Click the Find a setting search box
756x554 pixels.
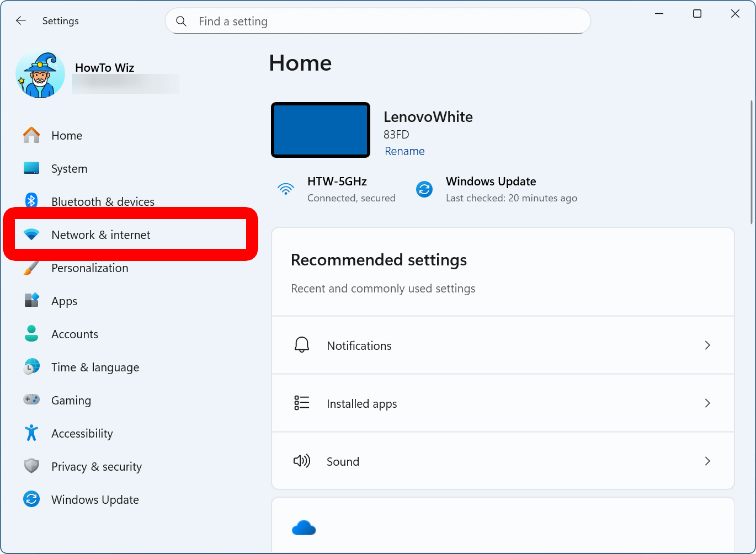(x=386, y=21)
